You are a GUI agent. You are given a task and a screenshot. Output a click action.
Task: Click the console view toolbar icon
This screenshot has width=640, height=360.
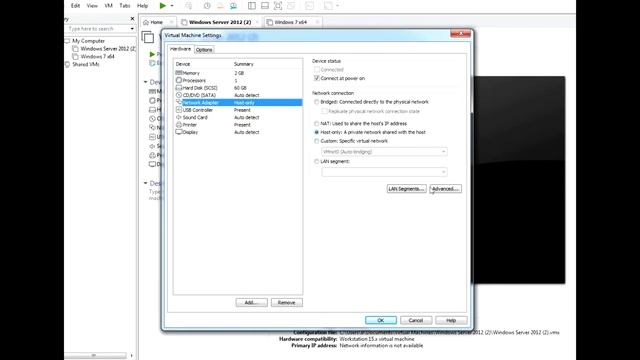click(309, 6)
